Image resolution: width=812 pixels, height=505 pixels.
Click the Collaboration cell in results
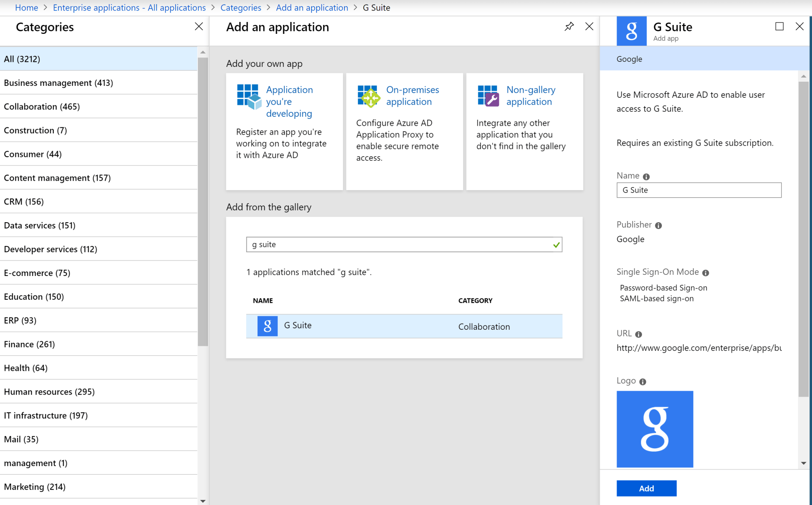pos(484,326)
